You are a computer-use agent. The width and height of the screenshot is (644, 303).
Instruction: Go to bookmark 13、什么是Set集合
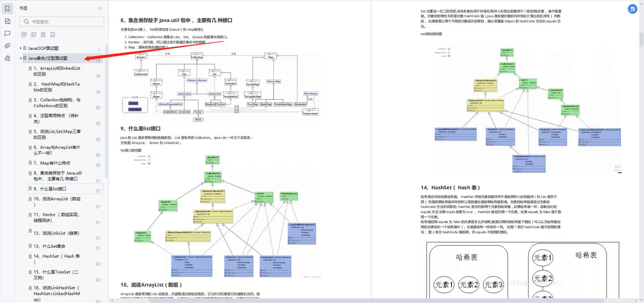point(49,246)
